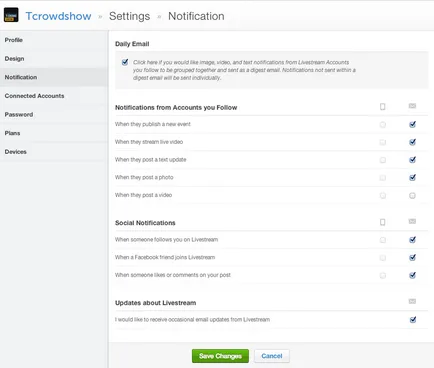Viewport: 434px width, 368px height.
Task: Open the Profile settings section
Action: pyautogui.click(x=54, y=40)
